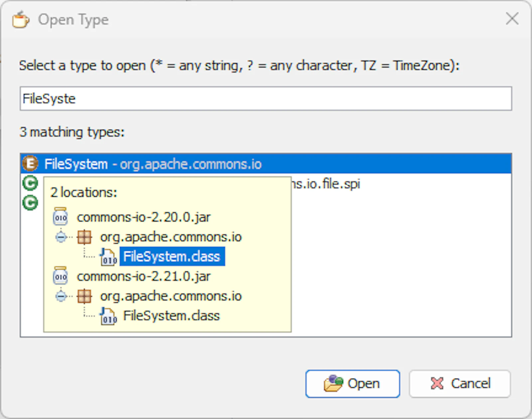Select FileSystem.class under commons-io-2.21.0.jar
The image size is (532, 419).
[172, 316]
